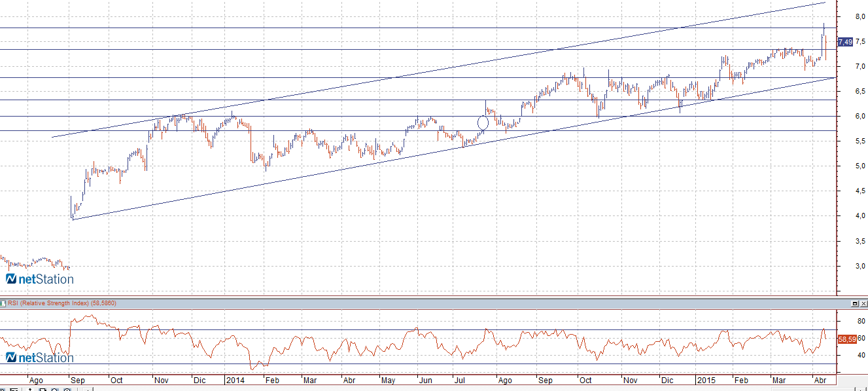Click the 3,5 price axis label
The height and width of the screenshot is (391, 868).
[861, 241]
